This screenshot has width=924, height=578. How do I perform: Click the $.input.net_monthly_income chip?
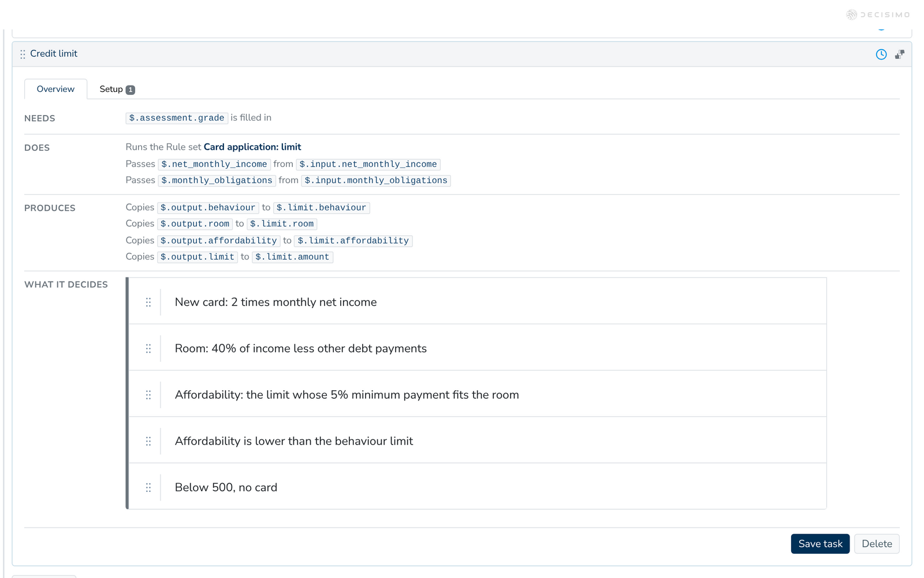tap(368, 164)
